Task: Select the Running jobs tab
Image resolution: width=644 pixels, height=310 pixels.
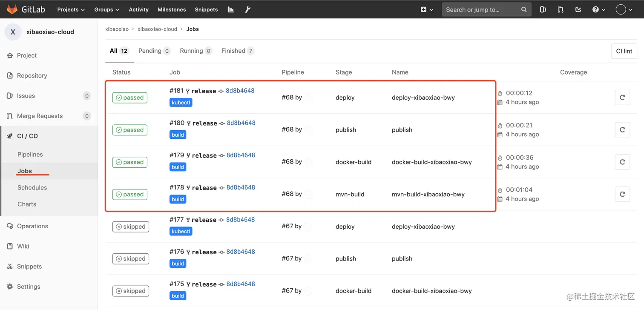Action: click(x=196, y=51)
